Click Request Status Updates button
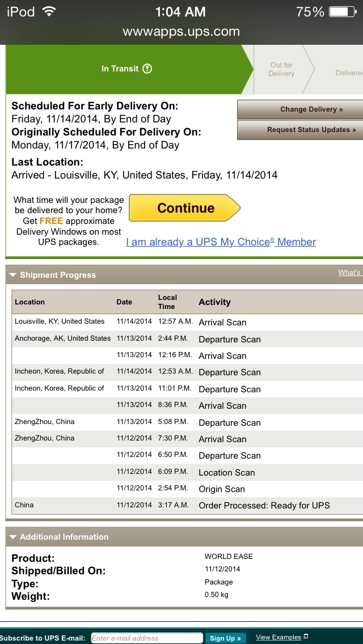 [x=300, y=130]
